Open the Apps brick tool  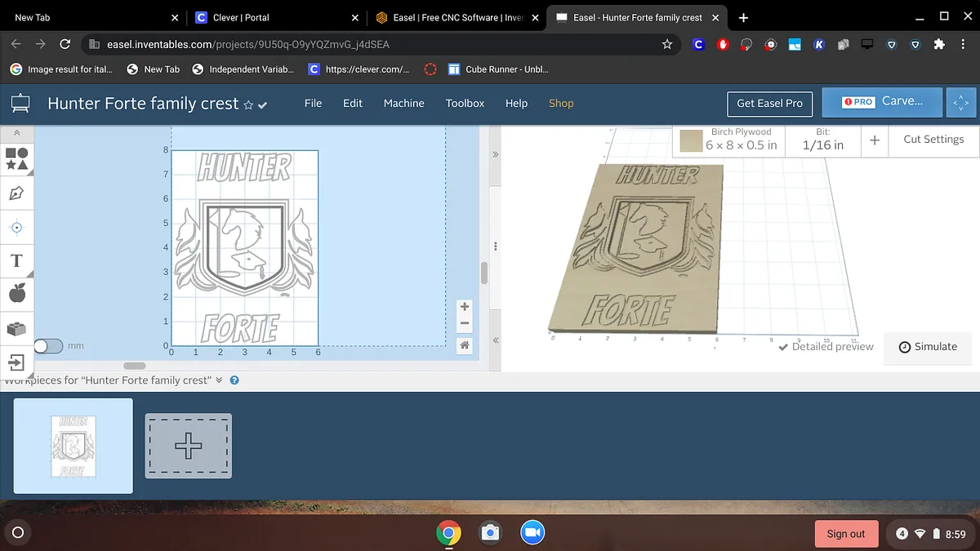(x=17, y=328)
